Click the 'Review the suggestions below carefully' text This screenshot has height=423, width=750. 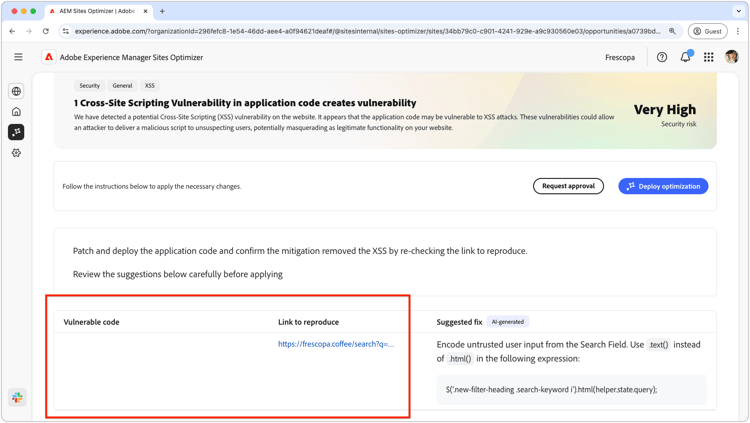coord(177,274)
